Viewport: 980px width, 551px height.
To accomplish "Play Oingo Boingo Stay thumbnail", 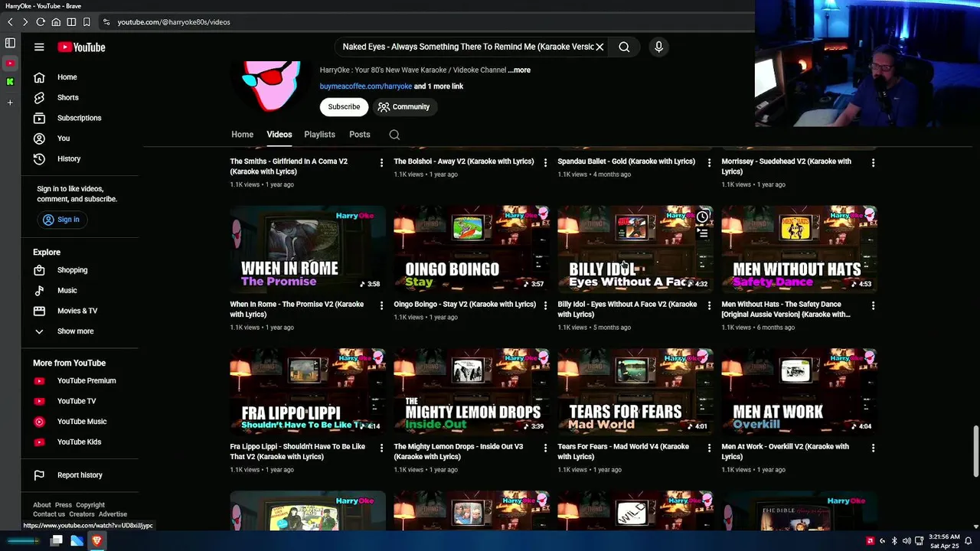I will click(x=472, y=249).
